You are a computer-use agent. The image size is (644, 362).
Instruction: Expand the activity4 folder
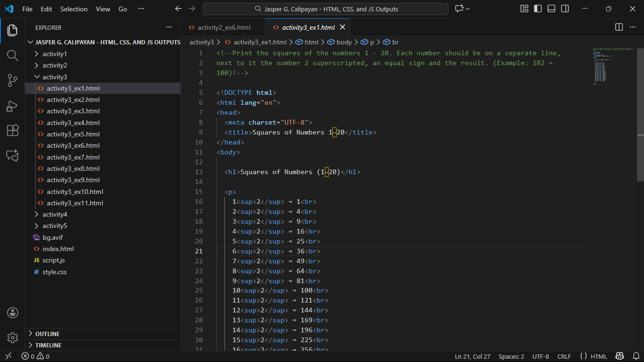tap(55, 214)
